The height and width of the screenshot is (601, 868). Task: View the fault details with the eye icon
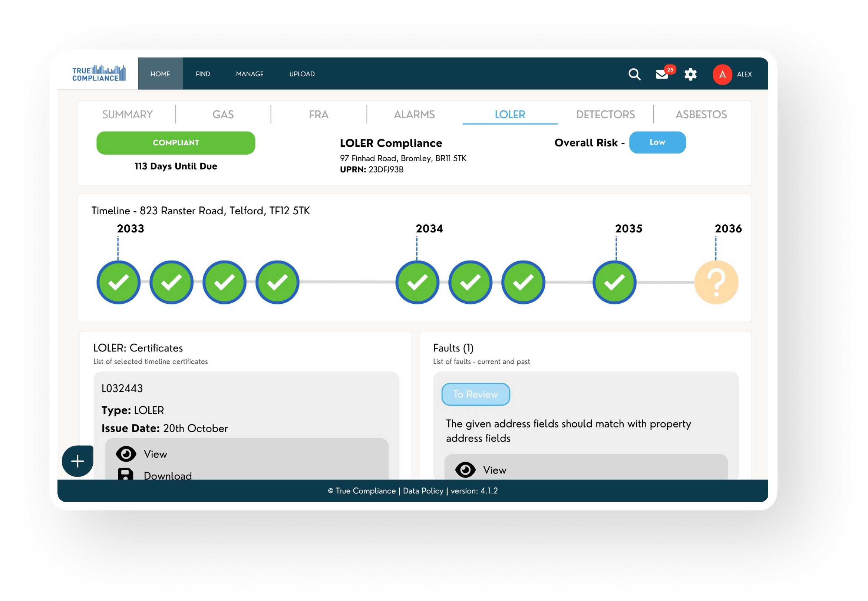coord(466,470)
